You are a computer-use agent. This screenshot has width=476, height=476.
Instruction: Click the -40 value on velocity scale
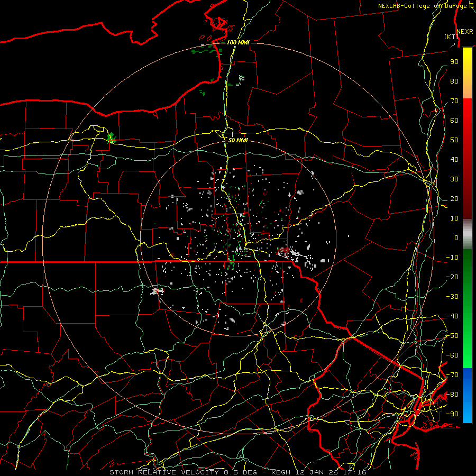pos(452,316)
